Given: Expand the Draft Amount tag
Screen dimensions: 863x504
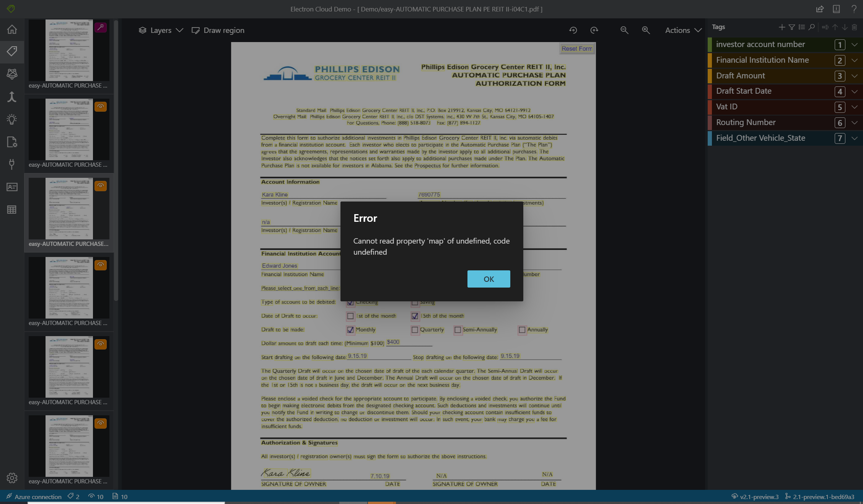Looking at the screenshot, I should pyautogui.click(x=855, y=76).
